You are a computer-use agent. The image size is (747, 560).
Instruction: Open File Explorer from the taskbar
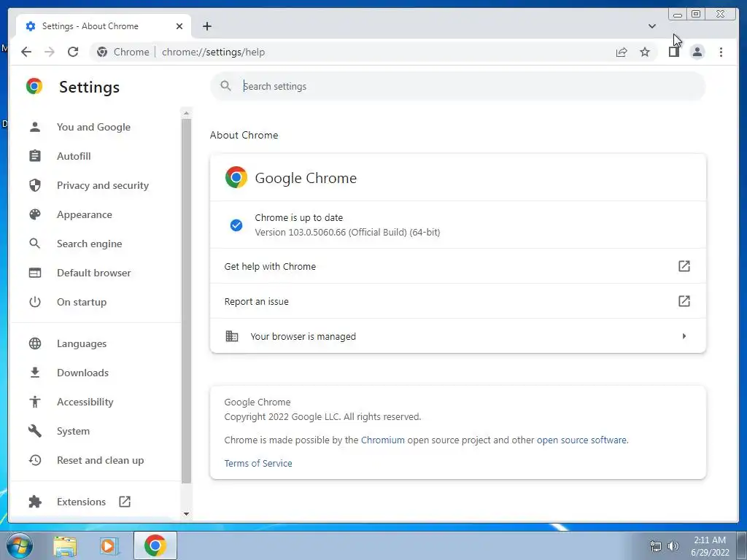point(65,545)
